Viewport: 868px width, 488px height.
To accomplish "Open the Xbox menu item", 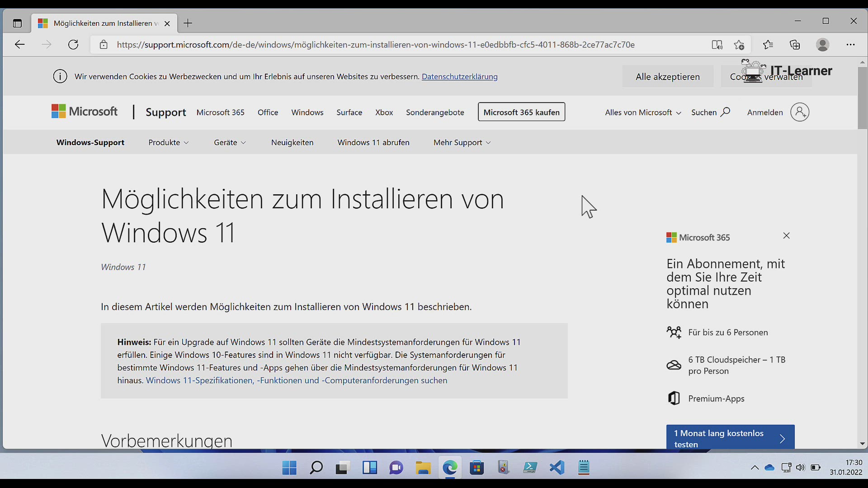I will coord(384,112).
